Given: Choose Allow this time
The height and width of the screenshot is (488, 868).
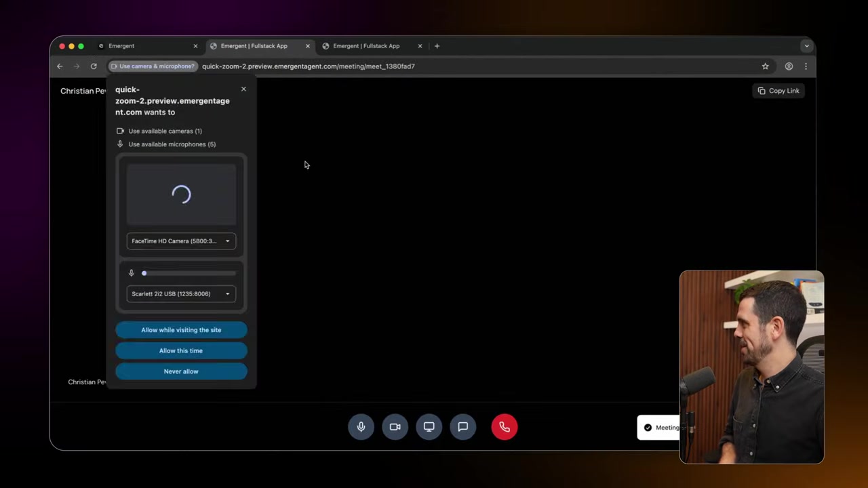Looking at the screenshot, I should 181,350.
